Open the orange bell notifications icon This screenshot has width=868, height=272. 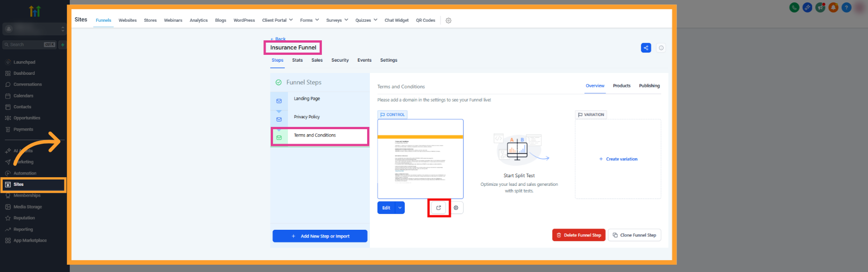click(x=834, y=7)
